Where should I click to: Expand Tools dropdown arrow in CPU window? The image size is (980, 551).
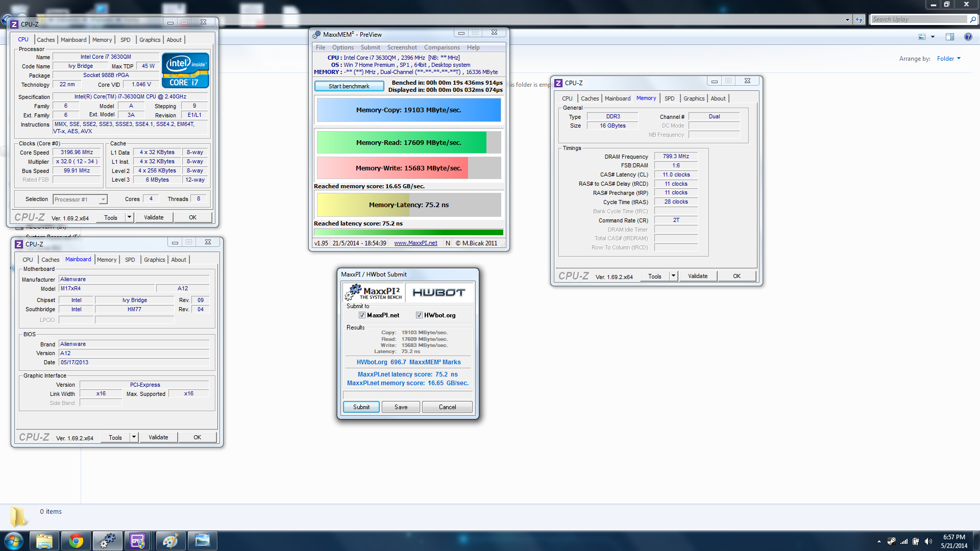pos(129,217)
